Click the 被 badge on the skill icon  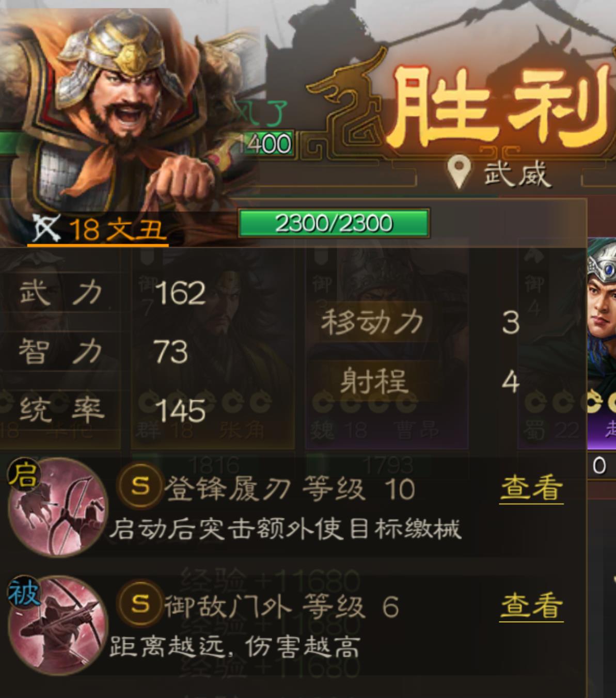(23, 593)
